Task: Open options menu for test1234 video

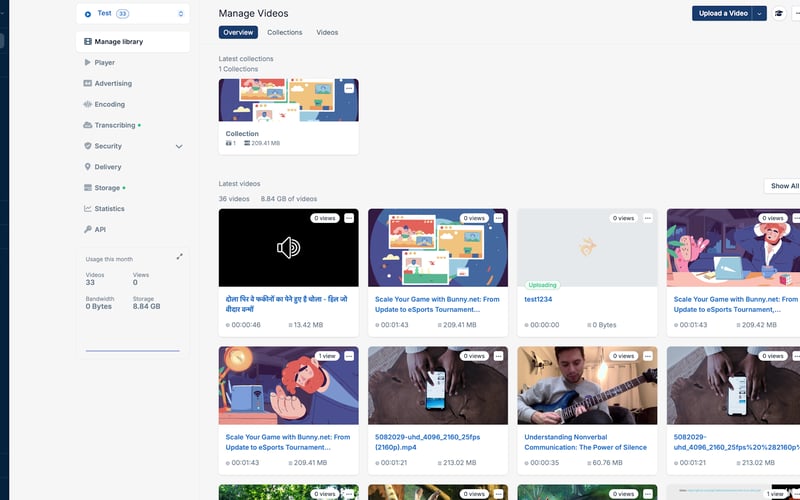Action: coord(648,218)
